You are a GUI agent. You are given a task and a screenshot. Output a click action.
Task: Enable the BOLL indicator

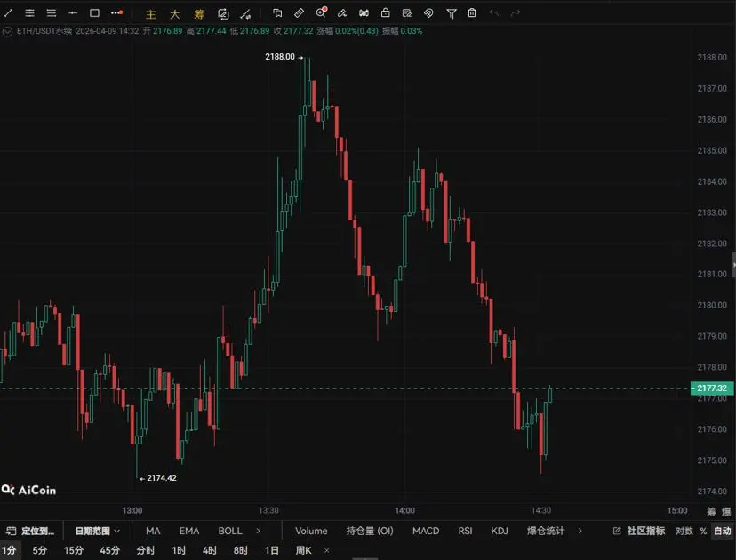pos(230,531)
